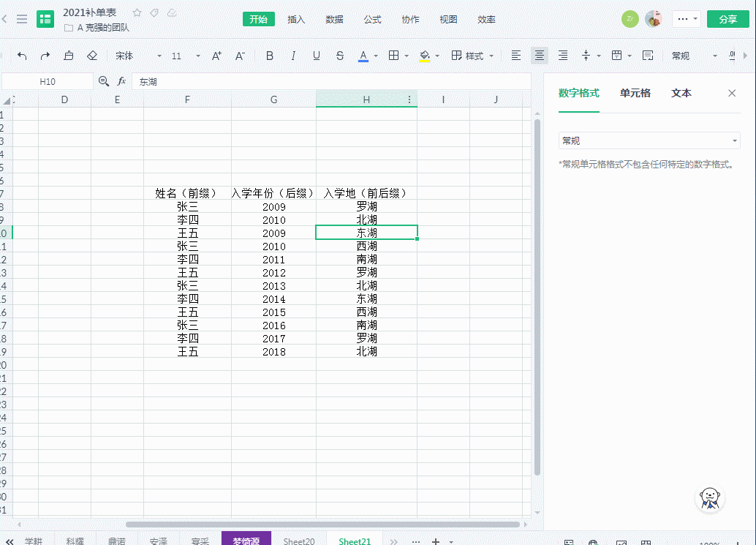
Task: Click the name box showing H10
Action: point(48,81)
